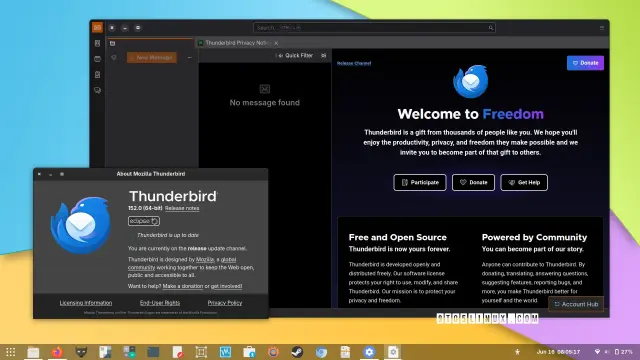The width and height of the screenshot is (640, 360).
Task: Click the Get Help button
Action: (x=524, y=182)
